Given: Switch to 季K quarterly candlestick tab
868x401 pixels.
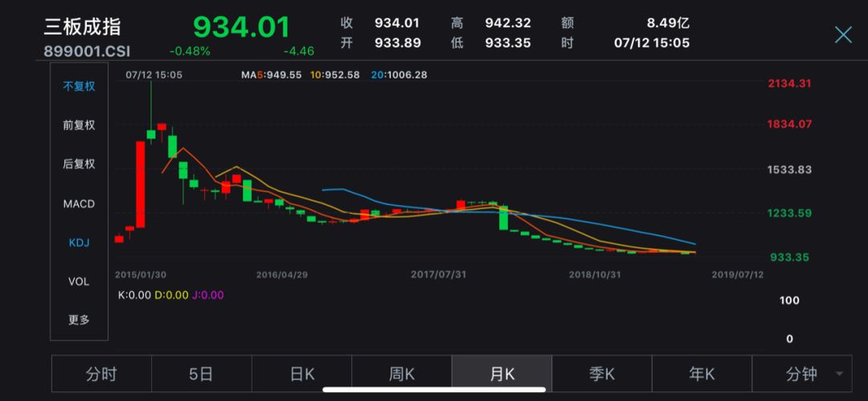Looking at the screenshot, I should [602, 374].
